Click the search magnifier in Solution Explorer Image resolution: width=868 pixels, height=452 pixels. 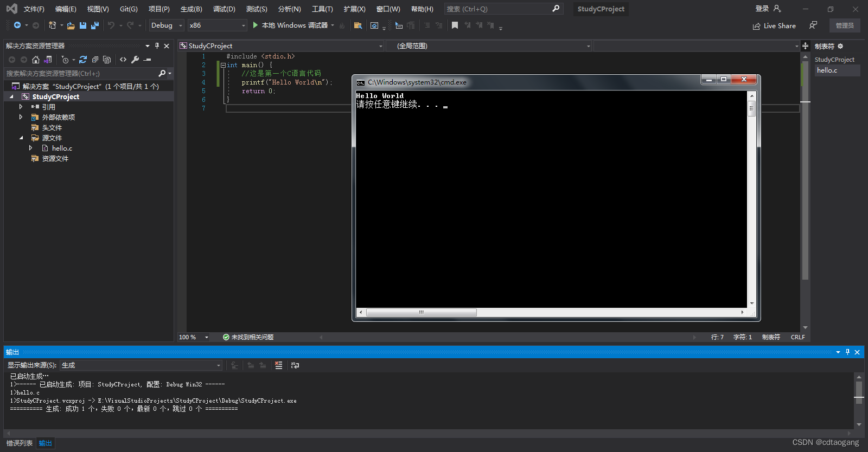click(162, 73)
